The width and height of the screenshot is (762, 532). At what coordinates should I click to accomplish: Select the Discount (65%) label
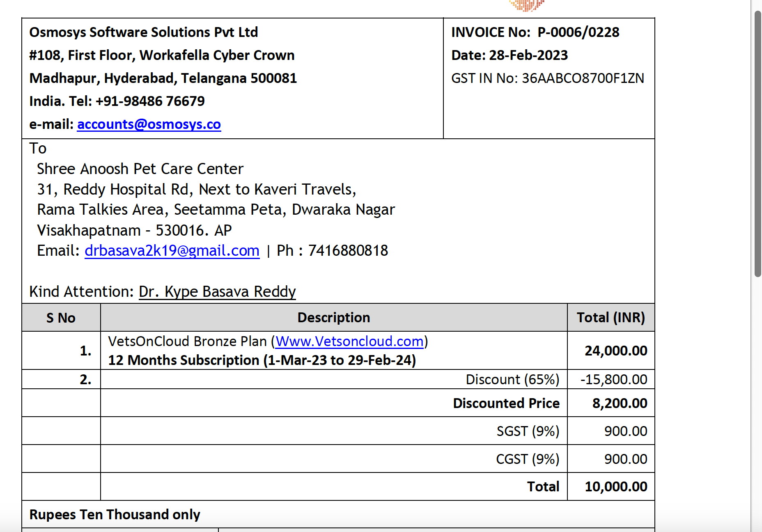tap(512, 379)
